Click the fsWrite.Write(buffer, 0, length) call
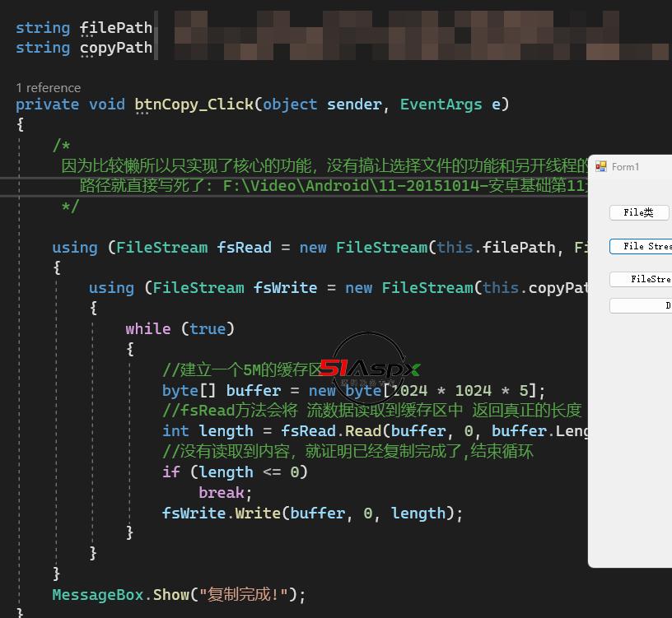This screenshot has width=672, height=618. 312,513
